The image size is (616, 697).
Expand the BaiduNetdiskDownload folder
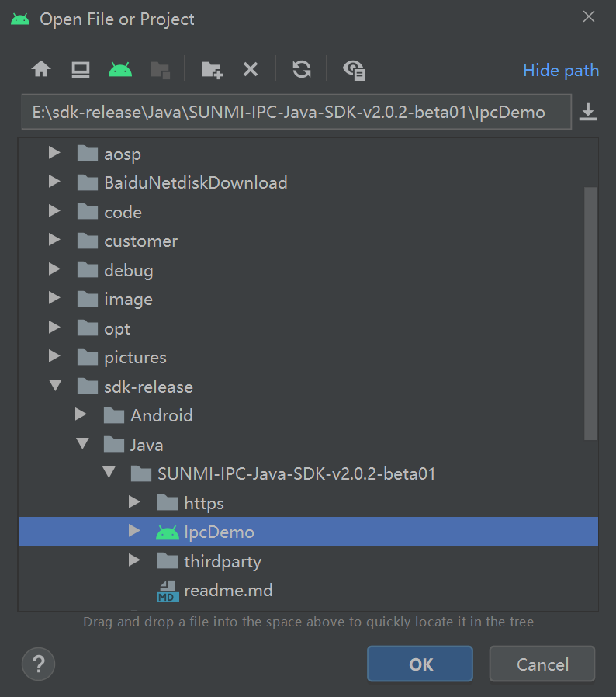[x=54, y=182]
